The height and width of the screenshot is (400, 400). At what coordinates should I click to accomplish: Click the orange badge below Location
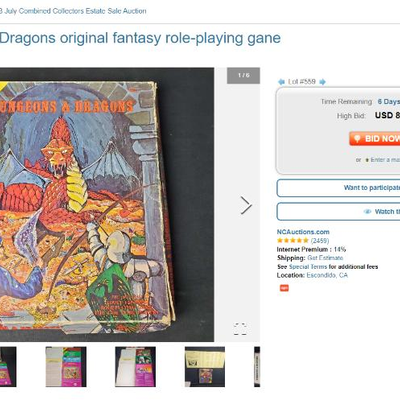pos(284,288)
